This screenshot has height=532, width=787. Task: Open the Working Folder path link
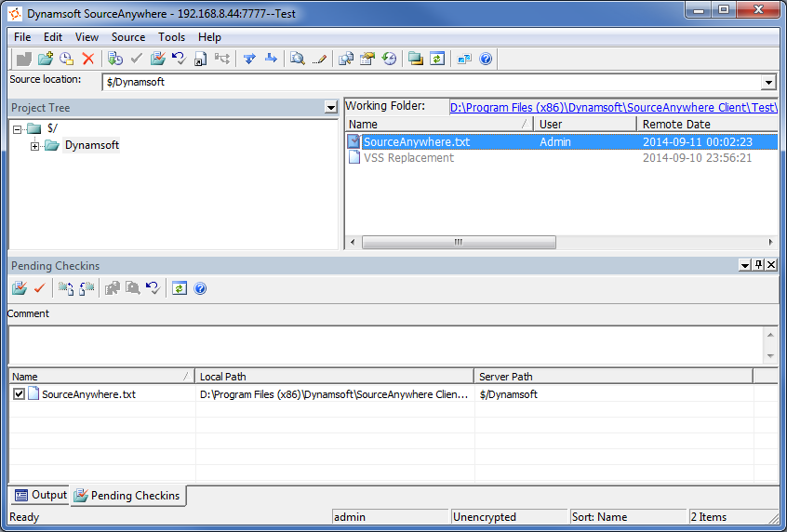coord(612,107)
